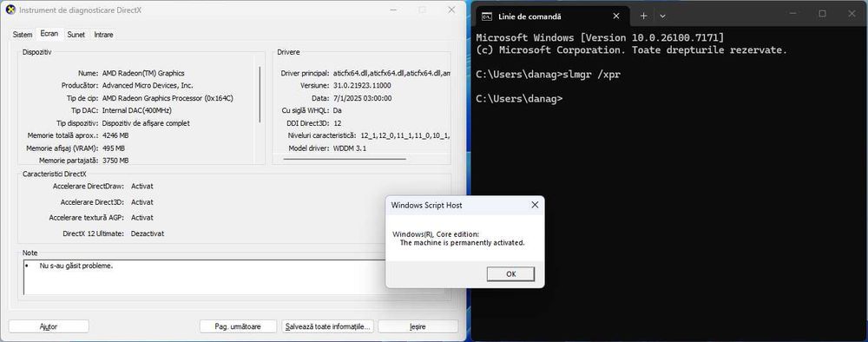The image size is (868, 342).
Task: Exit the tool with Ieșire button
Action: tap(418, 326)
